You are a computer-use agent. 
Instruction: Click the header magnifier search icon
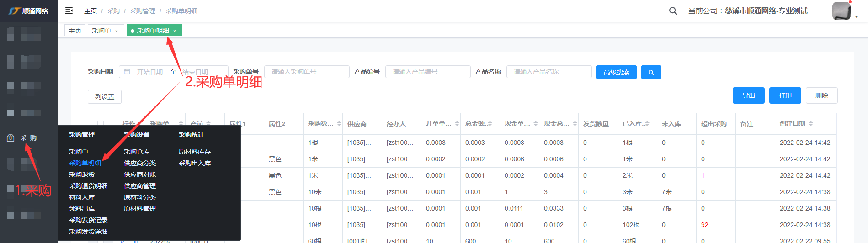pyautogui.click(x=673, y=11)
